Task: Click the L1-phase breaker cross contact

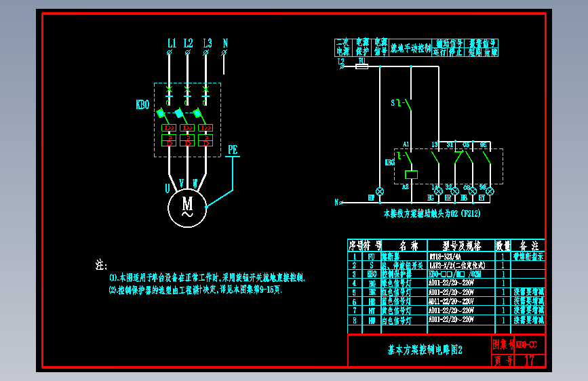Action: (169, 89)
